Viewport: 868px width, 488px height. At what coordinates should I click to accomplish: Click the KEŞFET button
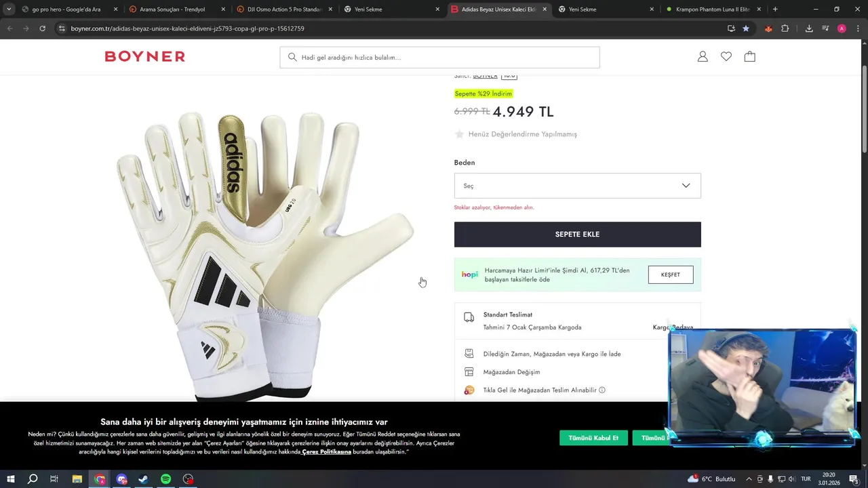click(671, 274)
